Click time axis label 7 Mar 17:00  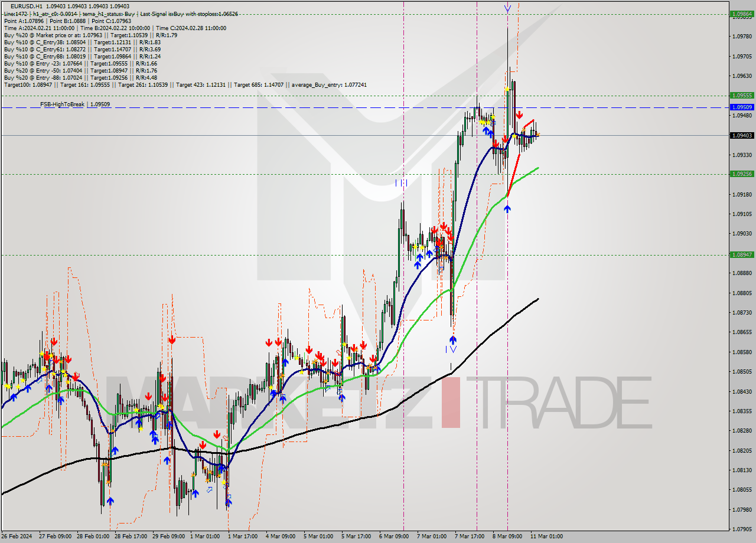(x=470, y=537)
